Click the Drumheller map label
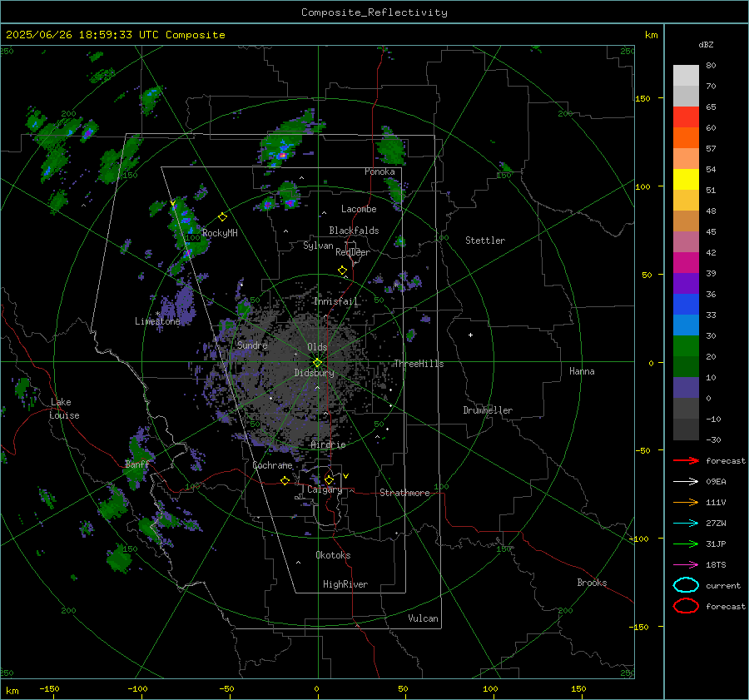The width and height of the screenshot is (749, 700). click(x=488, y=410)
